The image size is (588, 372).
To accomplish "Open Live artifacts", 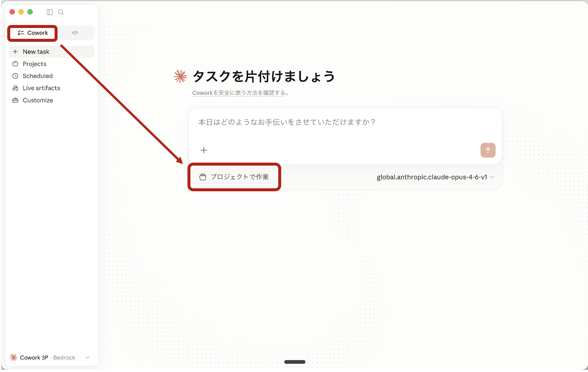I will (x=51, y=88).
